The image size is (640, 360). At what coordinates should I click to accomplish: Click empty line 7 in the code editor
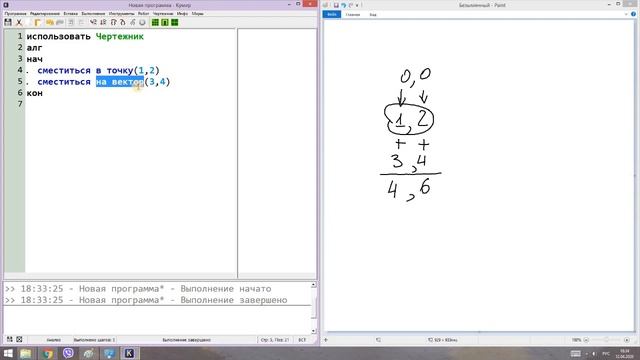(x=131, y=104)
